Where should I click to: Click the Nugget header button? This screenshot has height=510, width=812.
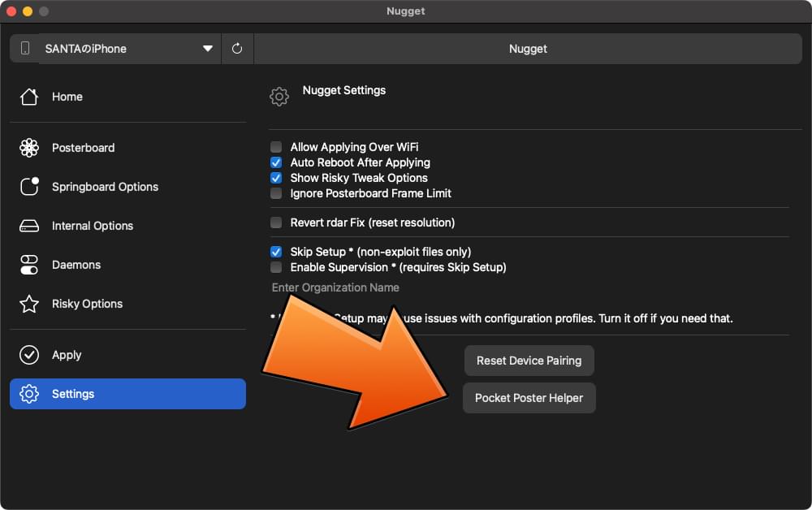(x=528, y=49)
